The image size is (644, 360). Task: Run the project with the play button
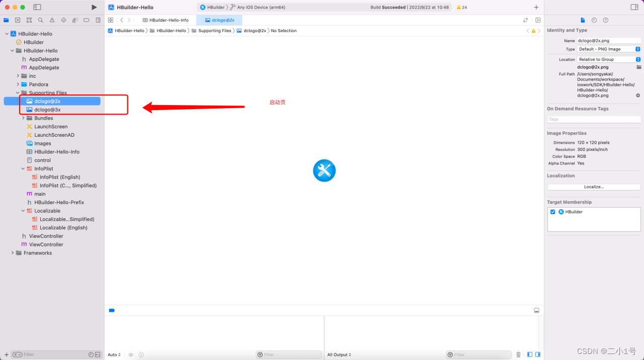tap(94, 7)
